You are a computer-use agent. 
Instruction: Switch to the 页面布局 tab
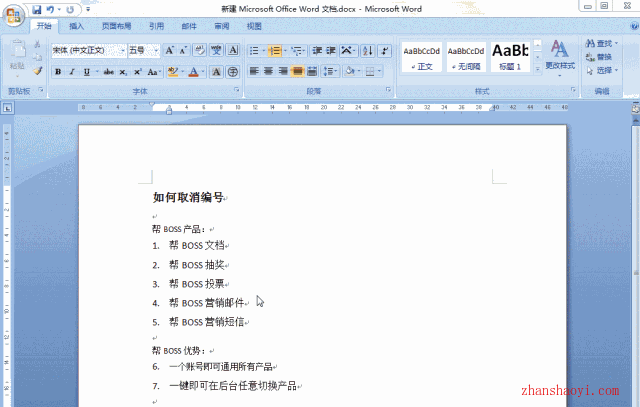[116, 26]
